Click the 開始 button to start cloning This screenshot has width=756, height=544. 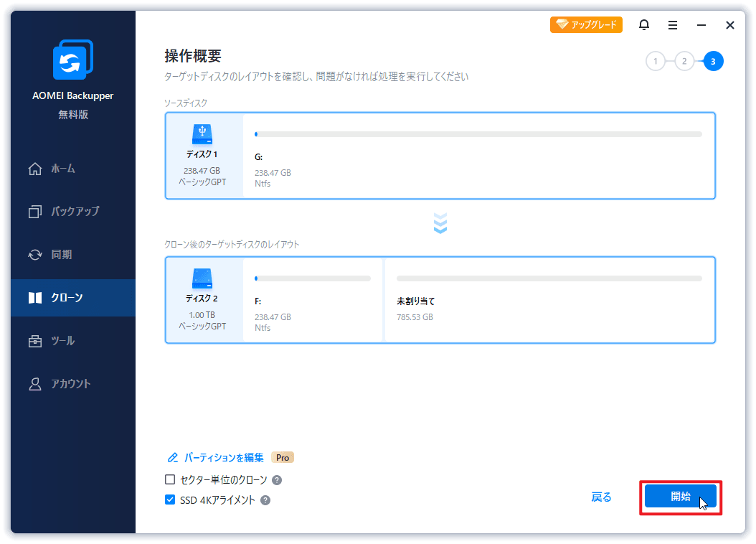coord(680,496)
